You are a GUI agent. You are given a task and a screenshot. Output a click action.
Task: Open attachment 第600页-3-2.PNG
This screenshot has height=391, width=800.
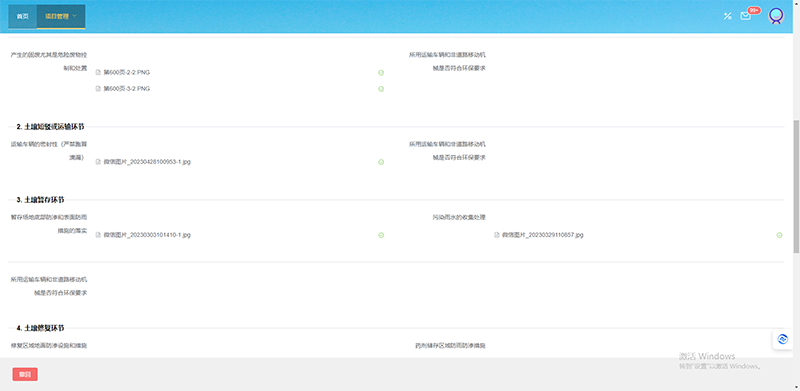click(127, 89)
